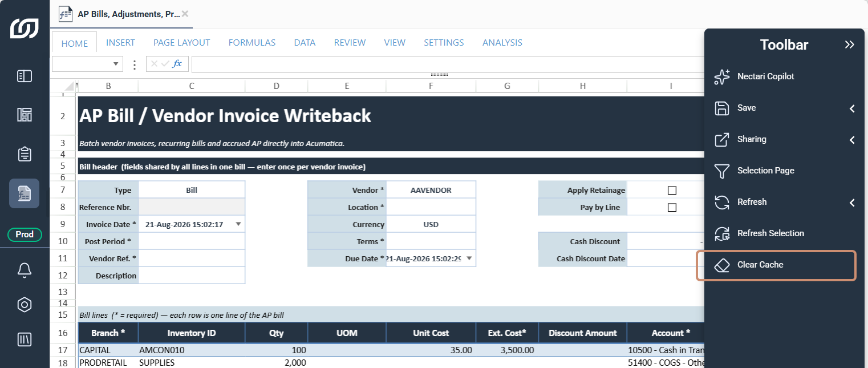The image size is (868, 368).
Task: Select the Bill type cell
Action: (192, 190)
